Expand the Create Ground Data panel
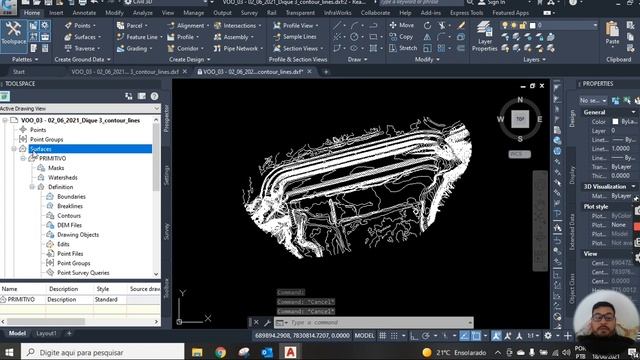This screenshot has height=360, width=640. click(x=82, y=60)
